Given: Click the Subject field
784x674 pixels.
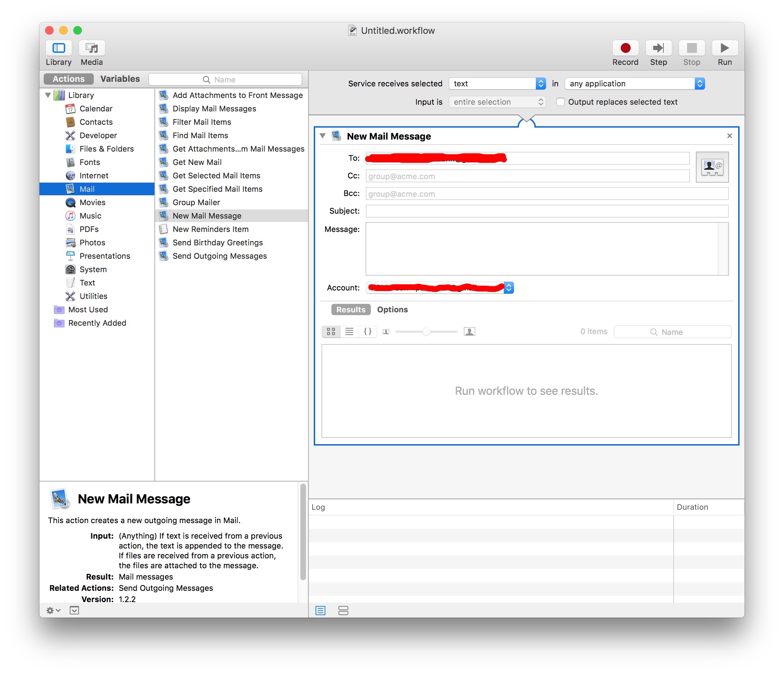Looking at the screenshot, I should point(547,211).
